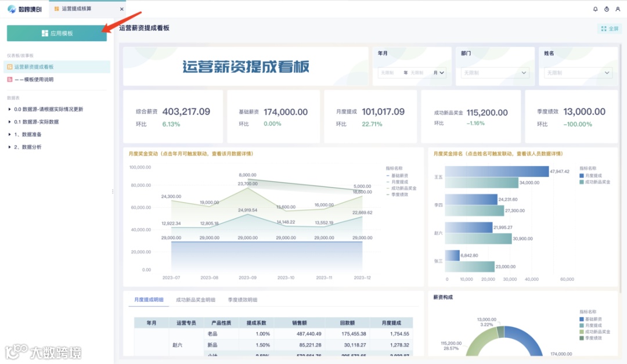Click 月度提成 legend in line chart
The width and height of the screenshot is (627, 364).
pyautogui.click(x=397, y=182)
